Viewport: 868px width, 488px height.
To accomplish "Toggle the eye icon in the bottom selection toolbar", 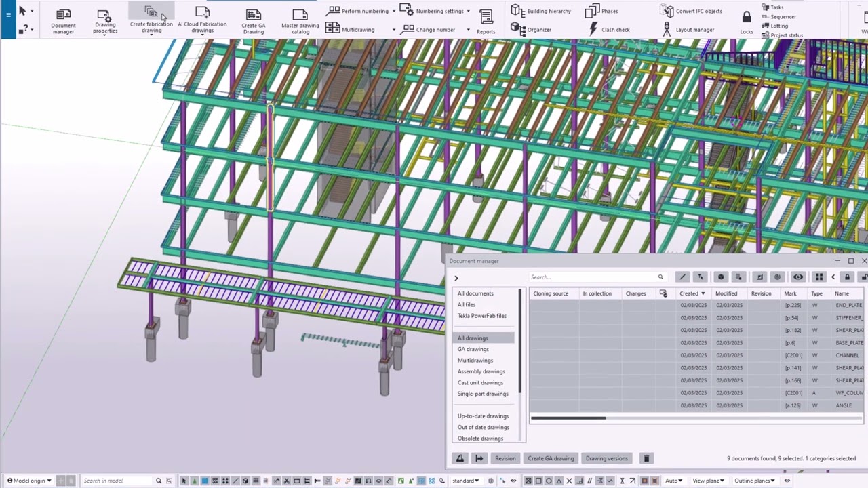I will coord(513,481).
